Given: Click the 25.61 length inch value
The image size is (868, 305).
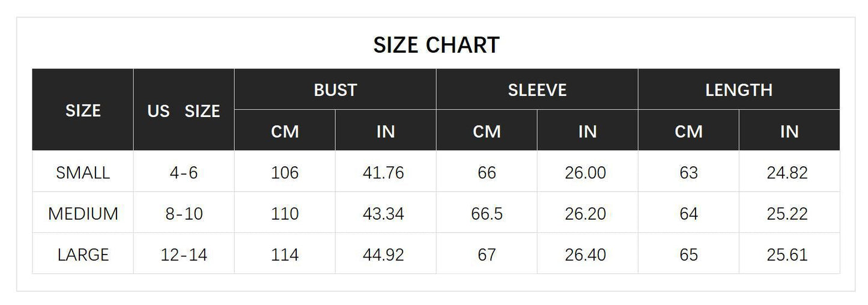Looking at the screenshot, I should click(x=787, y=255).
